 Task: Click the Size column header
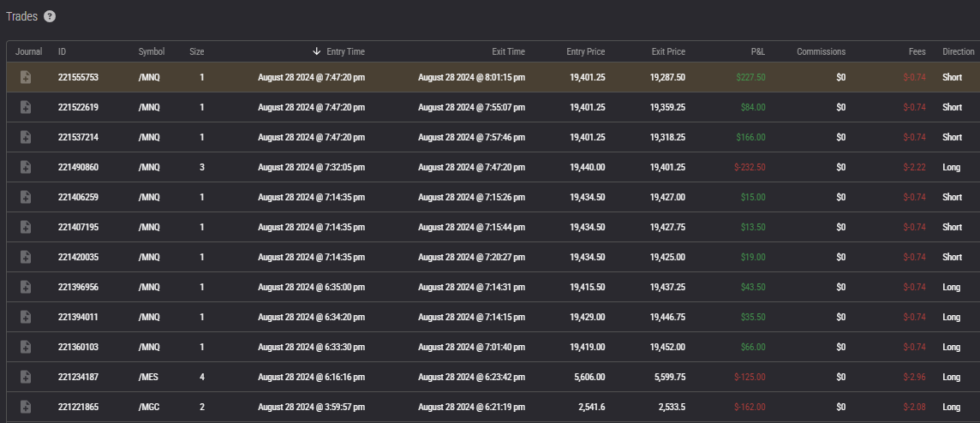(x=197, y=51)
